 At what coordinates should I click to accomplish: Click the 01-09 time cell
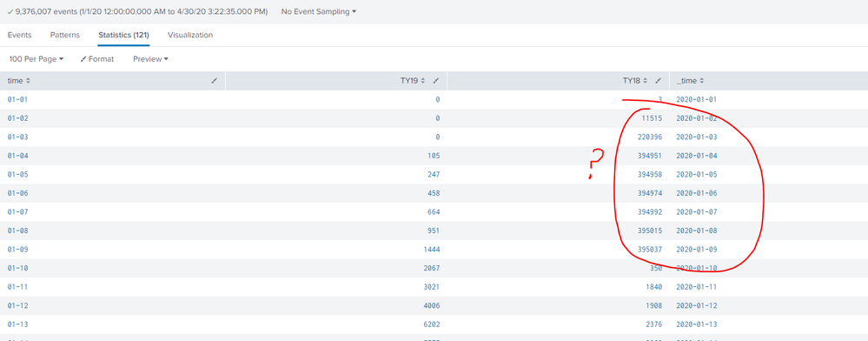[x=17, y=250]
